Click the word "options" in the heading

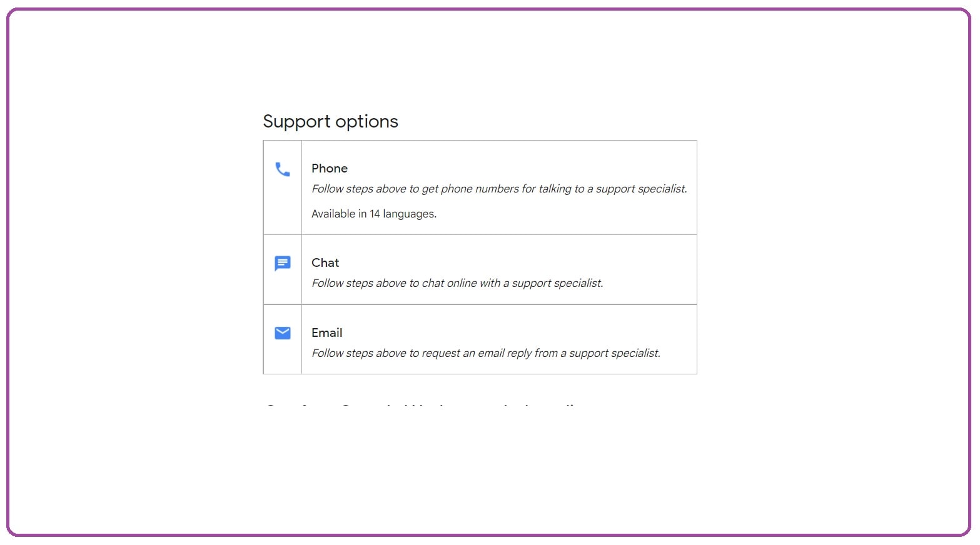click(366, 122)
